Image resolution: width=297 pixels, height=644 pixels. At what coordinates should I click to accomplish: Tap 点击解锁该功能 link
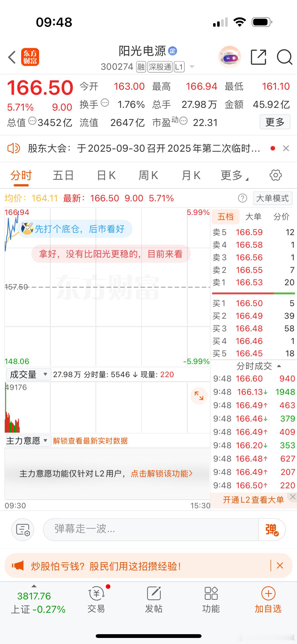(x=161, y=473)
